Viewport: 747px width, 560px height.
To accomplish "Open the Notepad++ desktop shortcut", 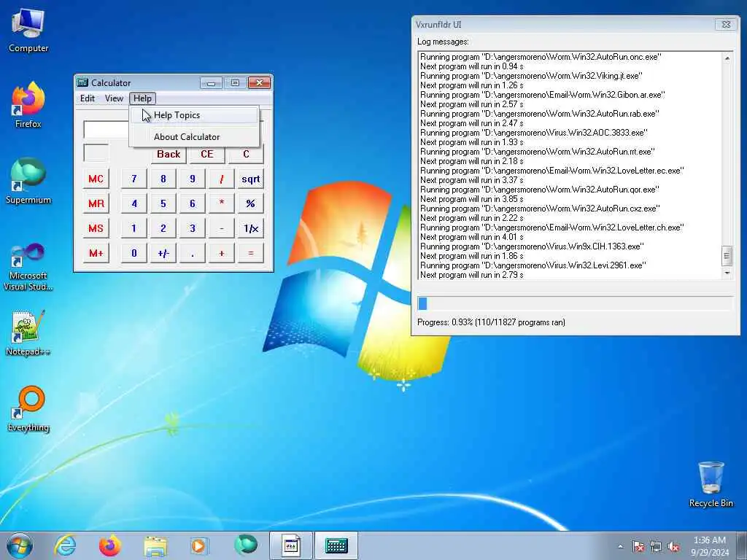I will tap(28, 333).
